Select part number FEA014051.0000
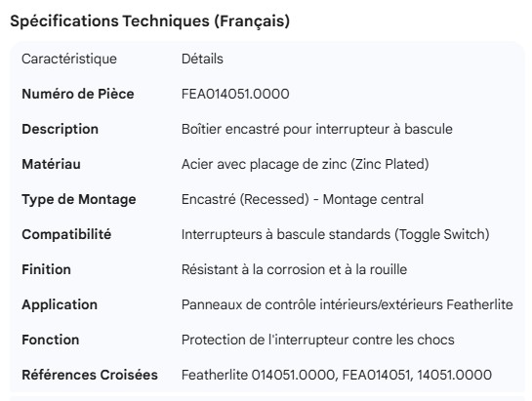Viewport: 532px width, 401px height. point(235,94)
